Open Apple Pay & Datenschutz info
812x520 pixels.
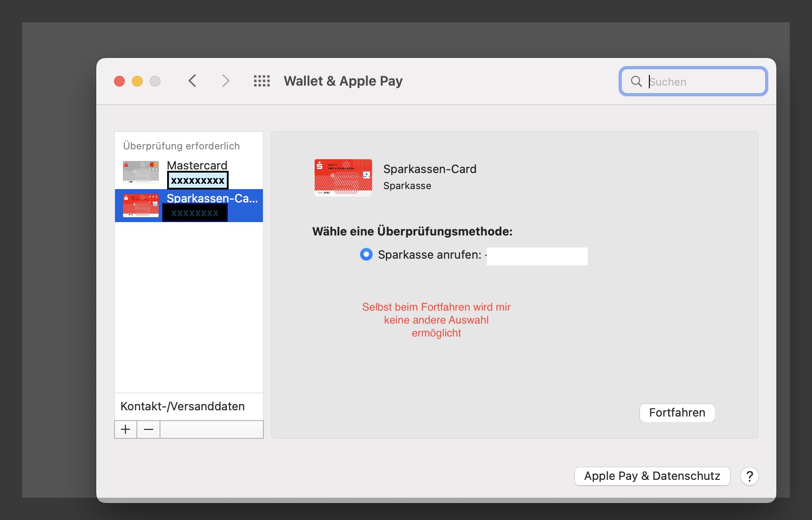pyautogui.click(x=652, y=476)
